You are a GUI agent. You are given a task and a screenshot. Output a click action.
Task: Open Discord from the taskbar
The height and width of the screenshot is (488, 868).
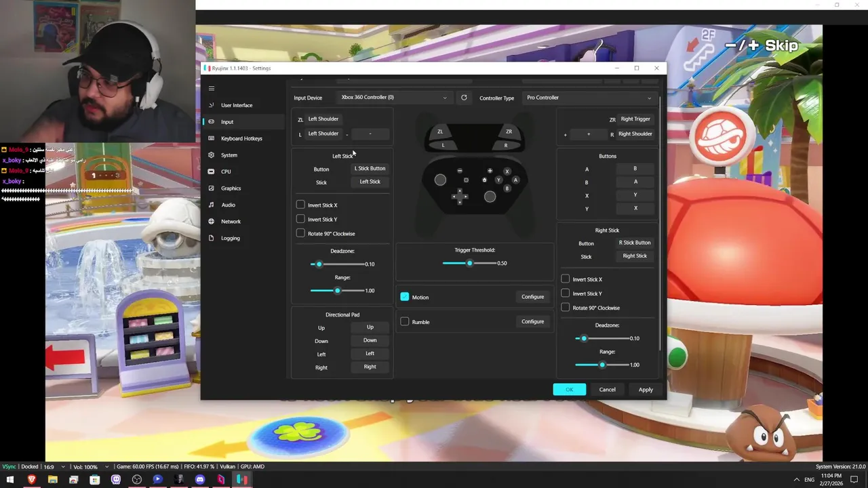tap(200, 480)
